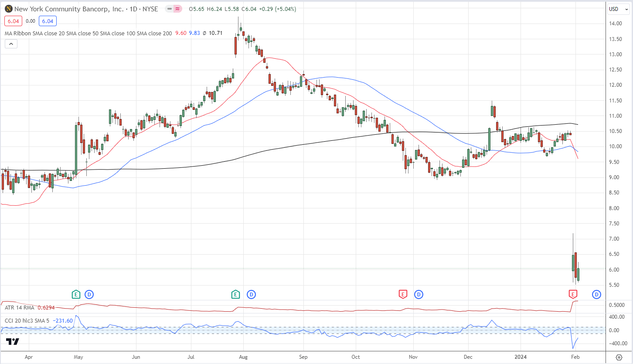Click the Aug label on the time axis
The width and height of the screenshot is (633, 364).
coord(243,357)
